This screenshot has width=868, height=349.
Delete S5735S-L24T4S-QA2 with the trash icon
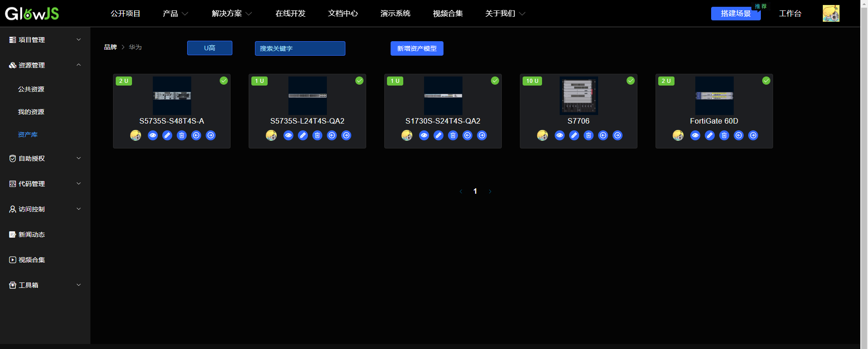coord(317,135)
